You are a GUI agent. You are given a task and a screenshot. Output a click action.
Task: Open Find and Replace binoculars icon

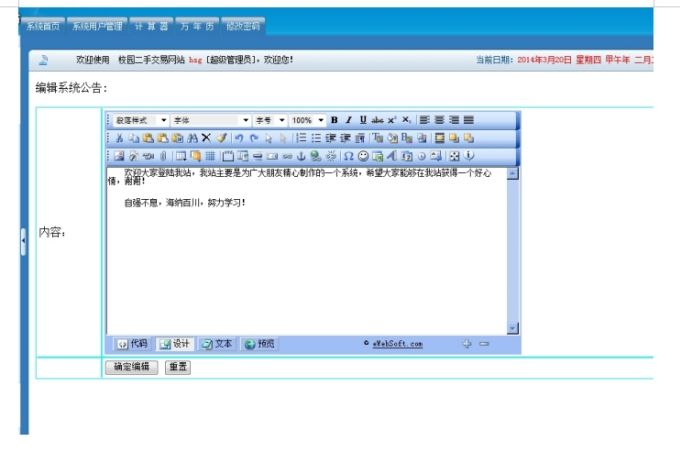tap(192, 138)
